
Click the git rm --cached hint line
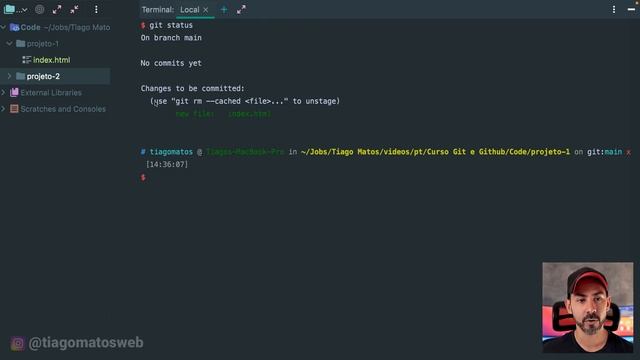pyautogui.click(x=245, y=101)
